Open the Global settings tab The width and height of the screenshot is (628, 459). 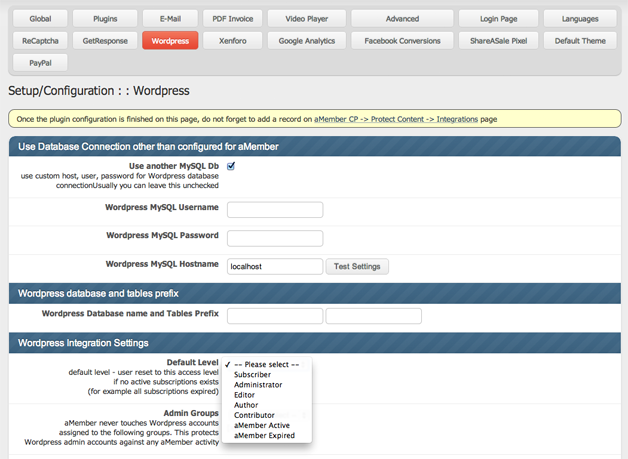tap(40, 19)
